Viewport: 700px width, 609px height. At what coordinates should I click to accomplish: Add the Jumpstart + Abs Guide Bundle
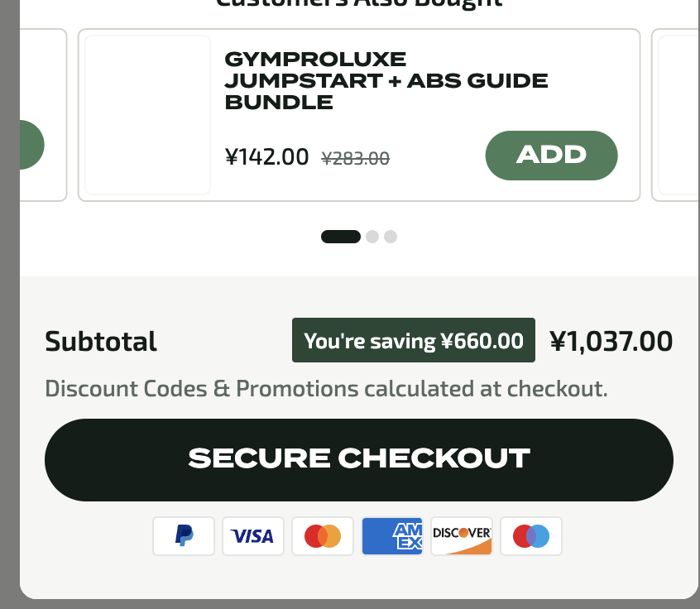(551, 156)
